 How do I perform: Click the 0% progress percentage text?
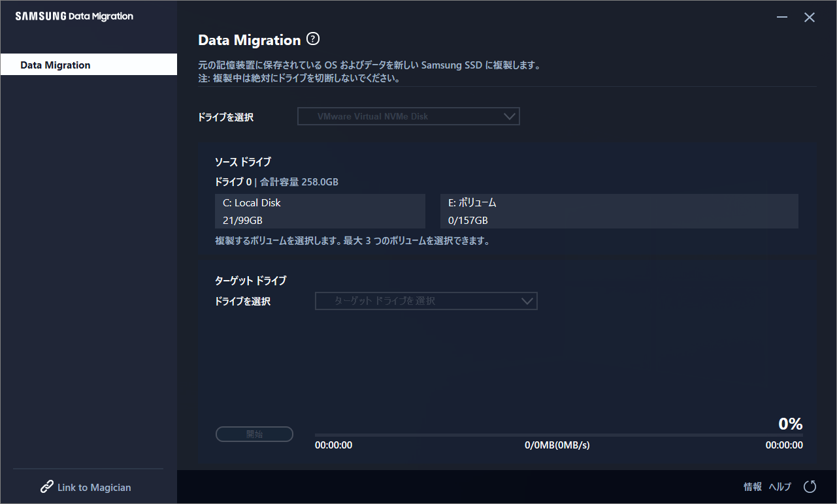[791, 424]
